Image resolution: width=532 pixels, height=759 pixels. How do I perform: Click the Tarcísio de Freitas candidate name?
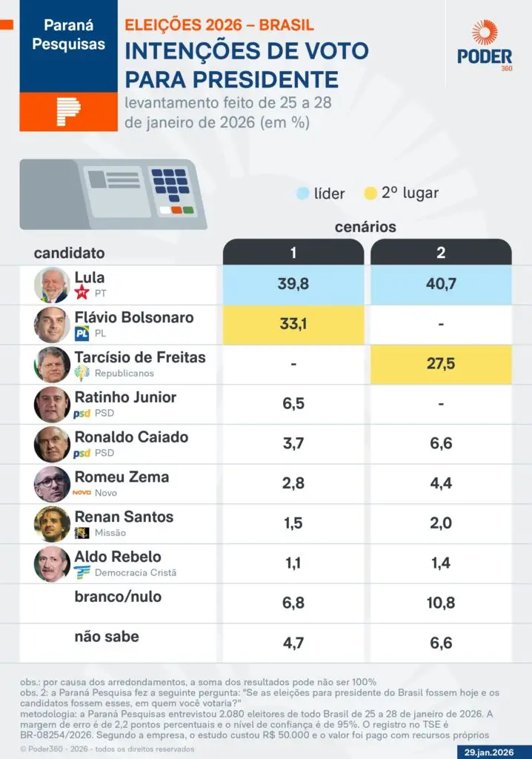(x=140, y=357)
